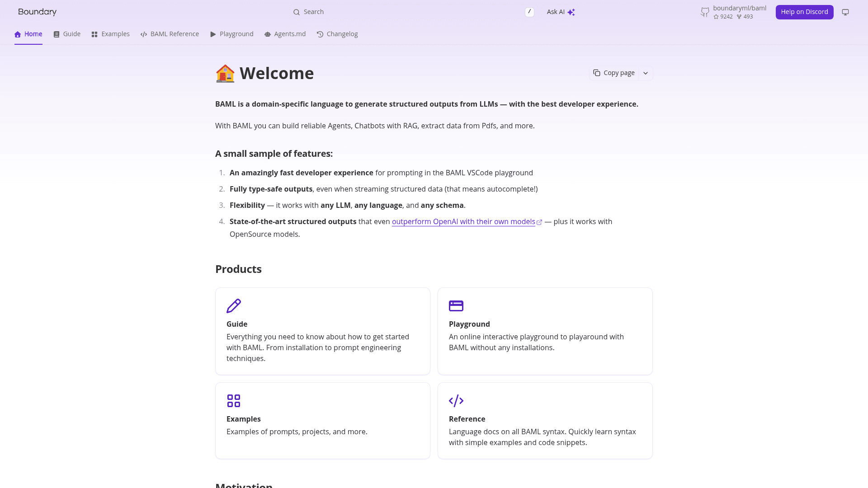This screenshot has width=868, height=488.
Task: Switch to the BAML Reference tab
Action: coord(170,34)
